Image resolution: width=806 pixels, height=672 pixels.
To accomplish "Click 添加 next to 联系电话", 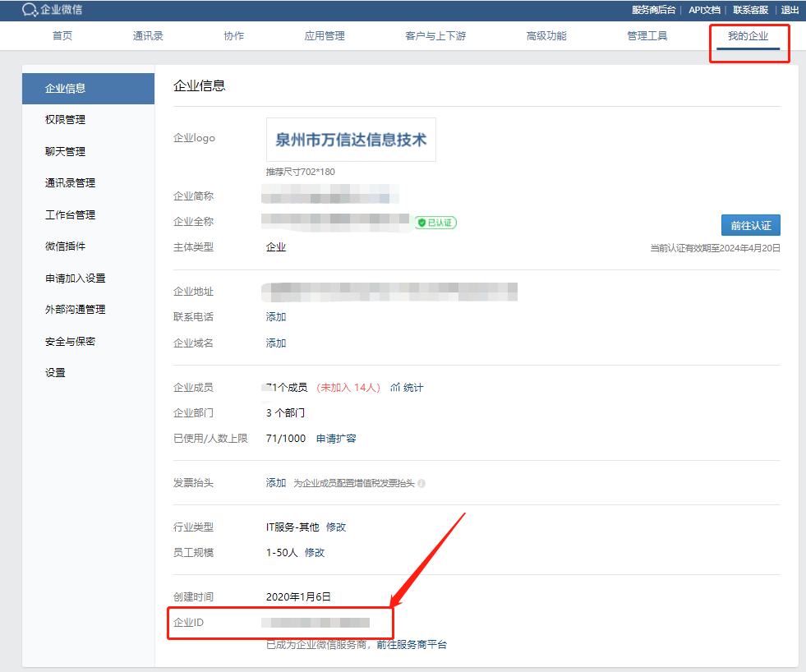I will (276, 317).
